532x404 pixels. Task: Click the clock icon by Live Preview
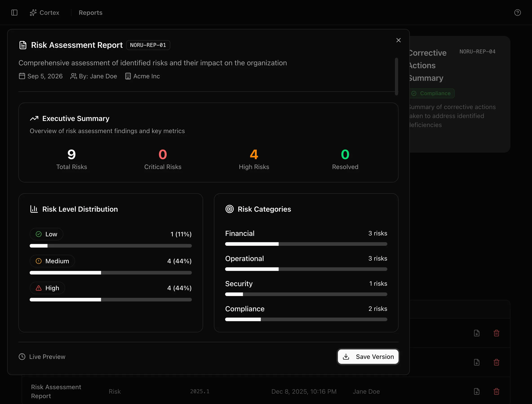pyautogui.click(x=22, y=357)
